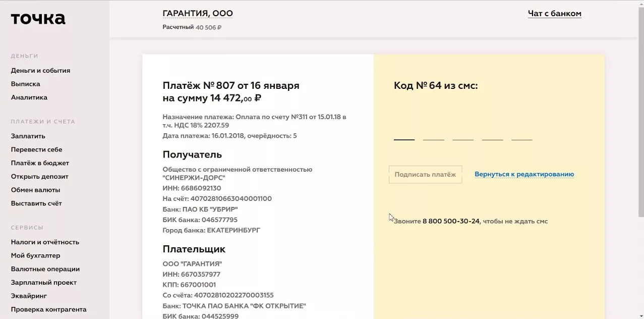
Task: Go to Обмен валюты
Action: pyautogui.click(x=35, y=190)
